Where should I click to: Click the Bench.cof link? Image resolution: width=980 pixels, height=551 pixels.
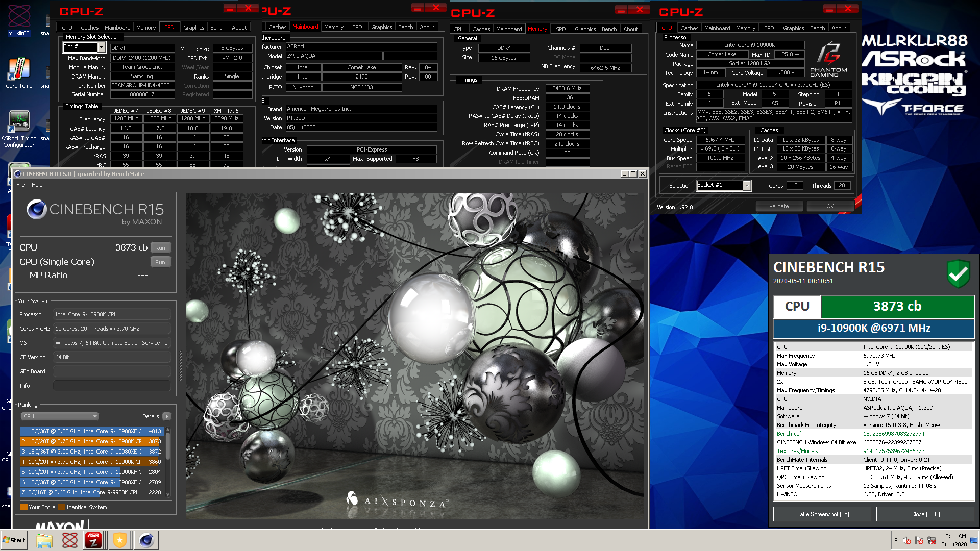click(789, 434)
